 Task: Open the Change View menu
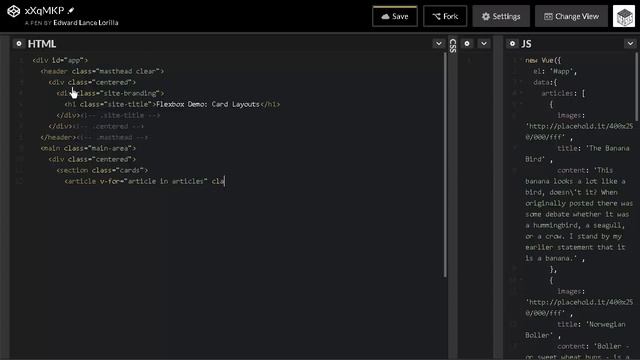571,16
